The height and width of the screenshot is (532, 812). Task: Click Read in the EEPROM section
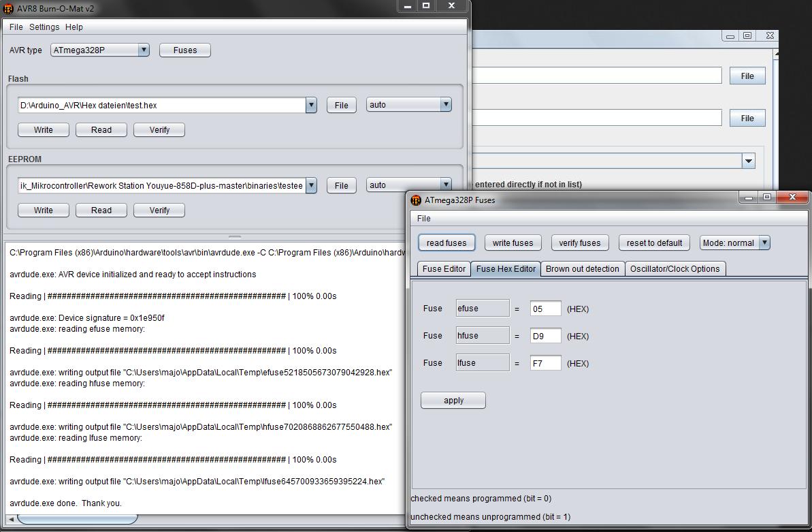pyautogui.click(x=101, y=210)
